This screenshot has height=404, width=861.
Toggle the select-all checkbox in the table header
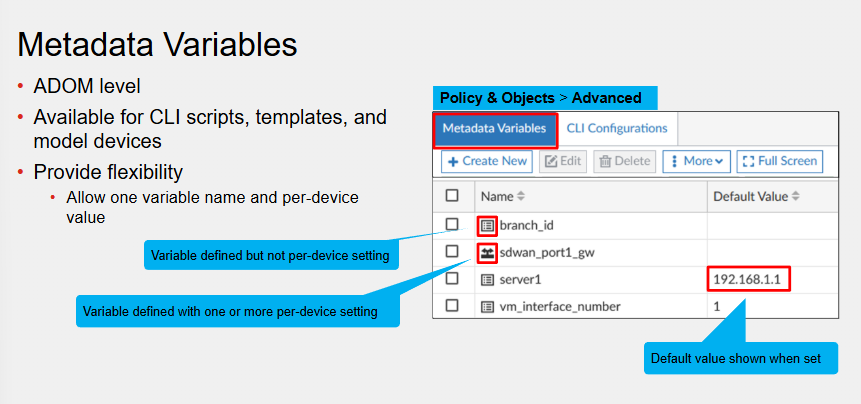click(x=452, y=195)
